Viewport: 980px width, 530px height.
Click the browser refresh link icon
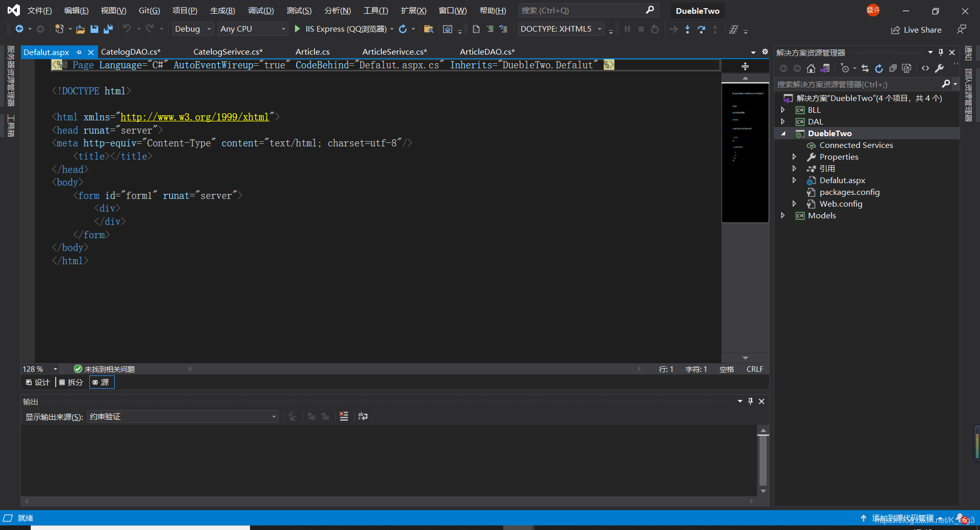pyautogui.click(x=403, y=29)
